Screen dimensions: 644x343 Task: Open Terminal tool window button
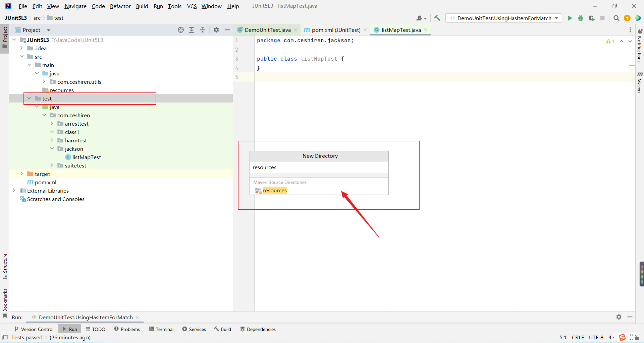[161, 329]
